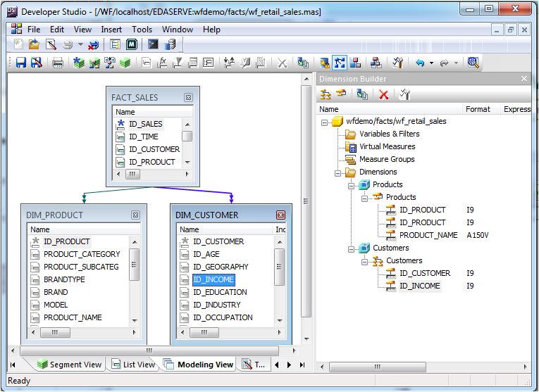Click the DIM_CUSTOMER horizontal scrollbar thumb

tap(204, 332)
